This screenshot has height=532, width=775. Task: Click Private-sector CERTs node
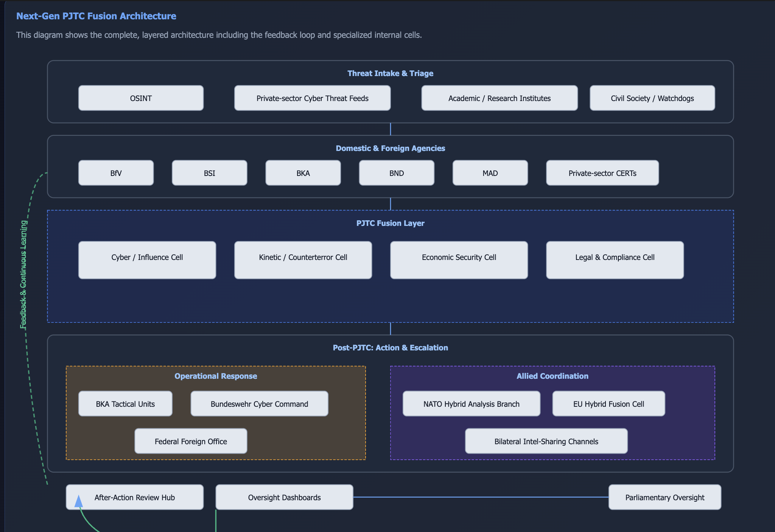pos(602,173)
